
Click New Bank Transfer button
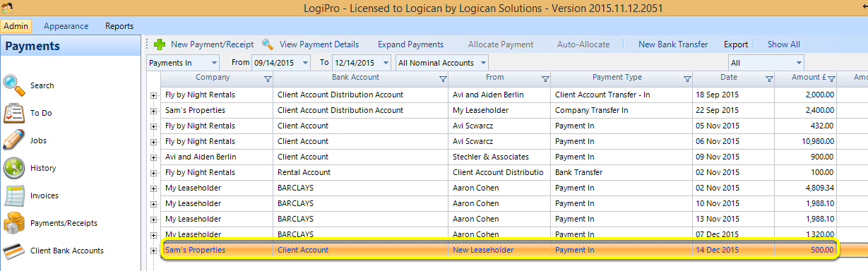click(x=673, y=44)
